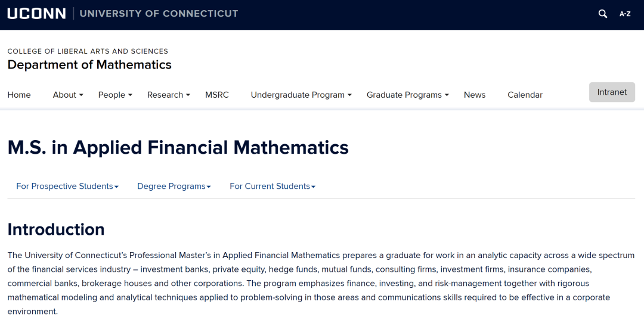Click the UCONN wordmark logo
Image resolution: width=644 pixels, height=320 pixels.
click(x=36, y=14)
